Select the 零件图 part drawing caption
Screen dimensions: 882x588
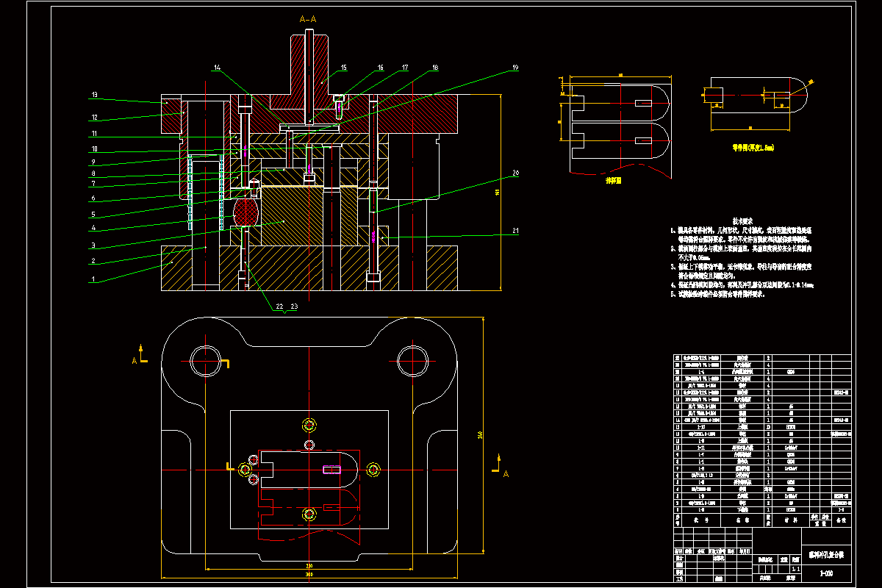[x=753, y=147]
